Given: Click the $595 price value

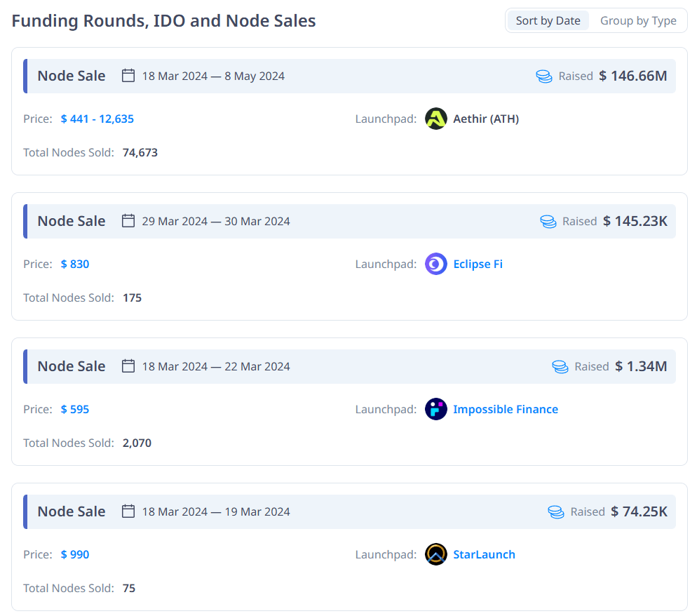Looking at the screenshot, I should point(75,409).
